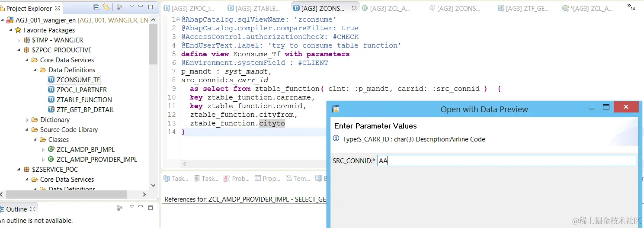
Task: Select ZTABLE_FUNCTION in the tree
Action: [84, 100]
